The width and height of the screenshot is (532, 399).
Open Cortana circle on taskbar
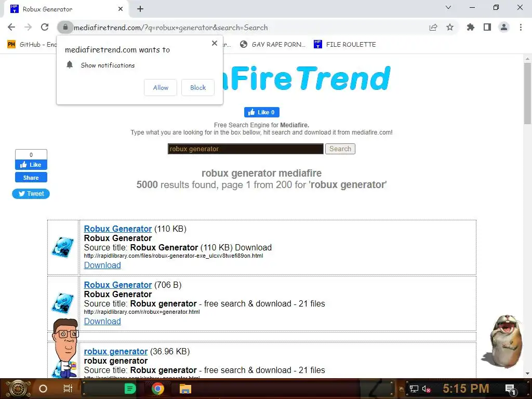point(43,389)
